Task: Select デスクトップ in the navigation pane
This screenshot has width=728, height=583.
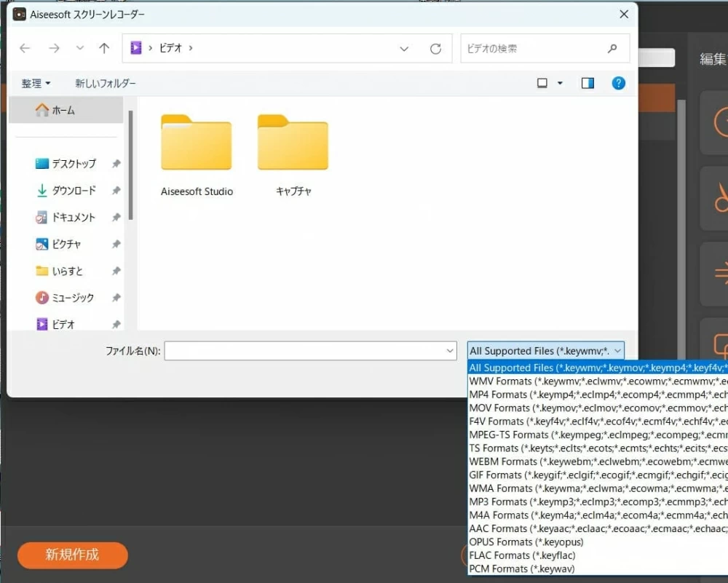Action: tap(73, 164)
